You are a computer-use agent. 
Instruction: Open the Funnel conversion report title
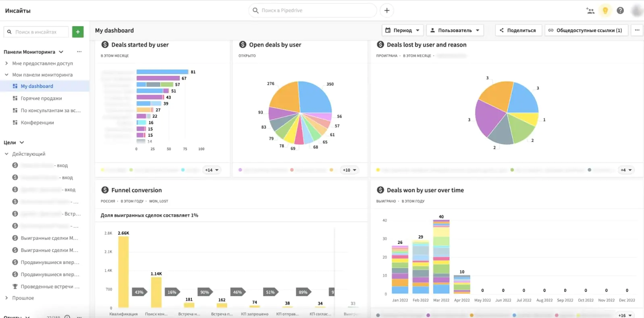coord(137,190)
